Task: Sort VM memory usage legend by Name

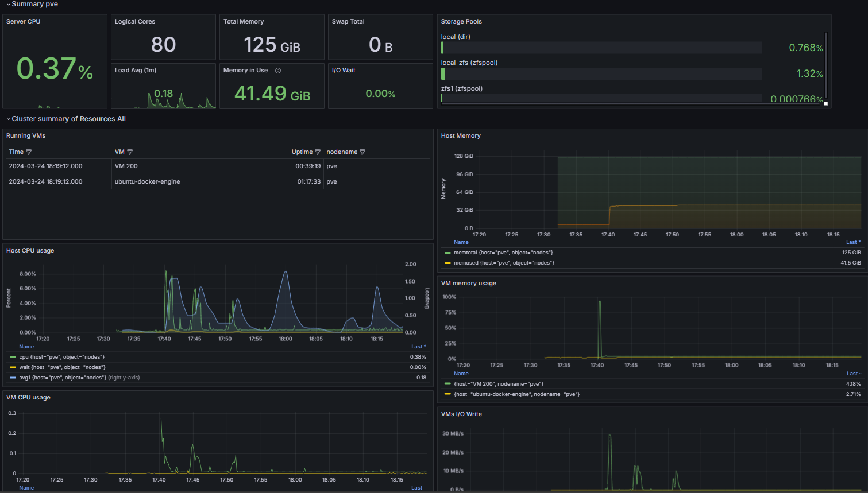Action: (461, 374)
